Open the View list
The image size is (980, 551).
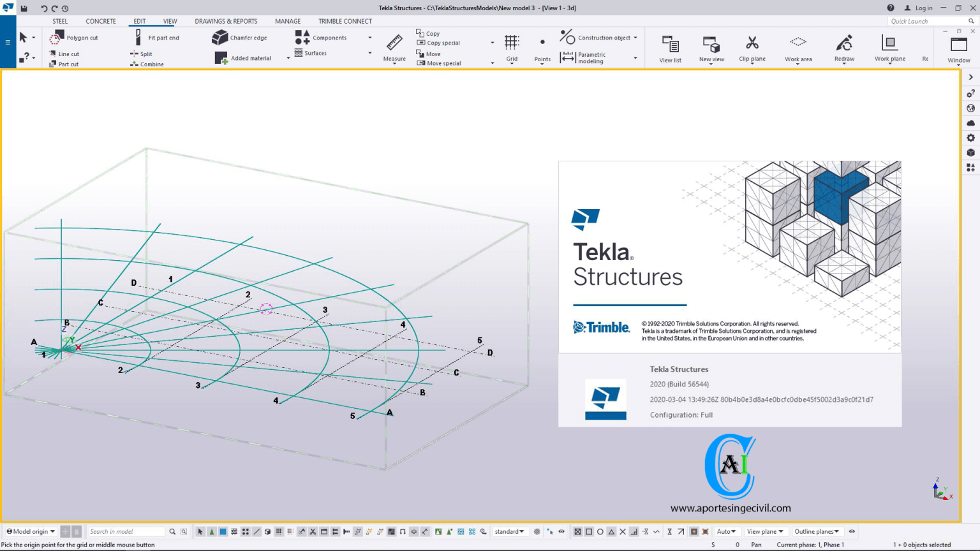click(x=670, y=48)
